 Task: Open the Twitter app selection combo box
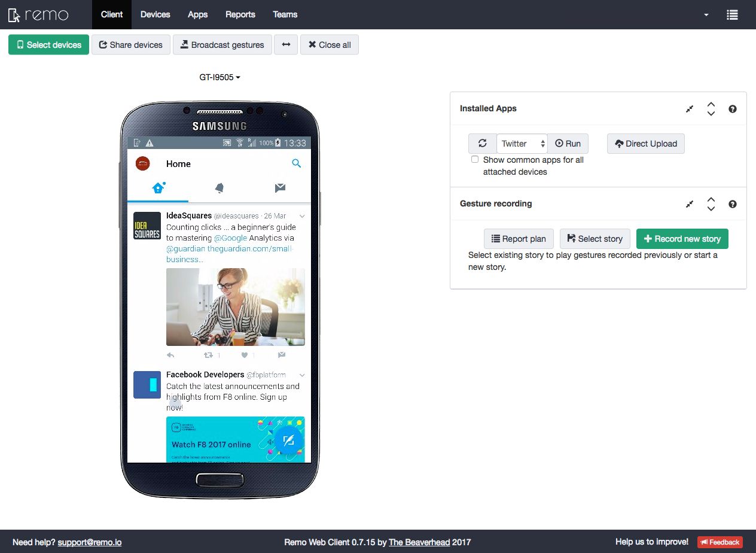pyautogui.click(x=521, y=143)
